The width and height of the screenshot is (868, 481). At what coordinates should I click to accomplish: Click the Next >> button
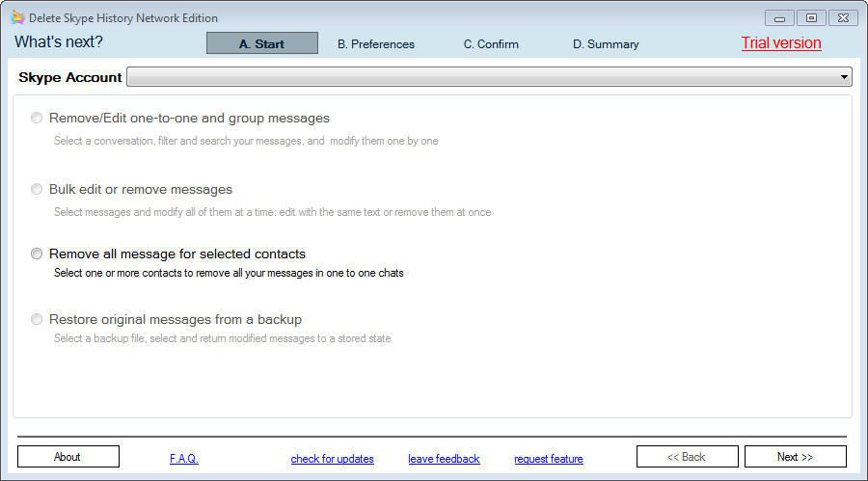(795, 457)
